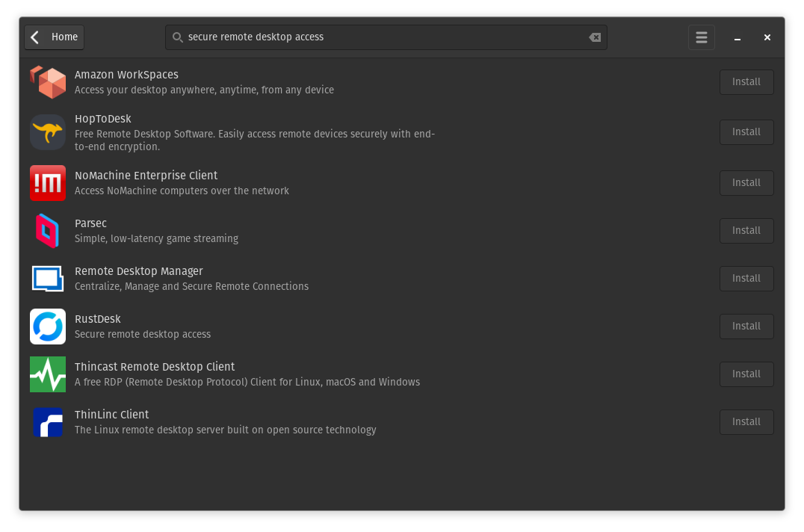Click the Thincast description 'A free RDP (Remote Desktop Protocol) Client'
Viewport: 804px width, 532px height.
coord(175,383)
